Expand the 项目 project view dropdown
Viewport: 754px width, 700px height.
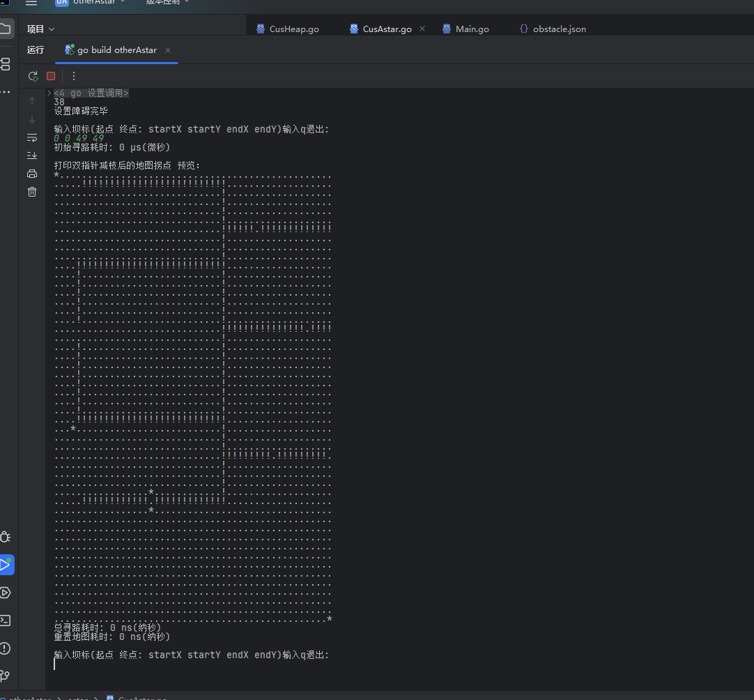tap(41, 29)
